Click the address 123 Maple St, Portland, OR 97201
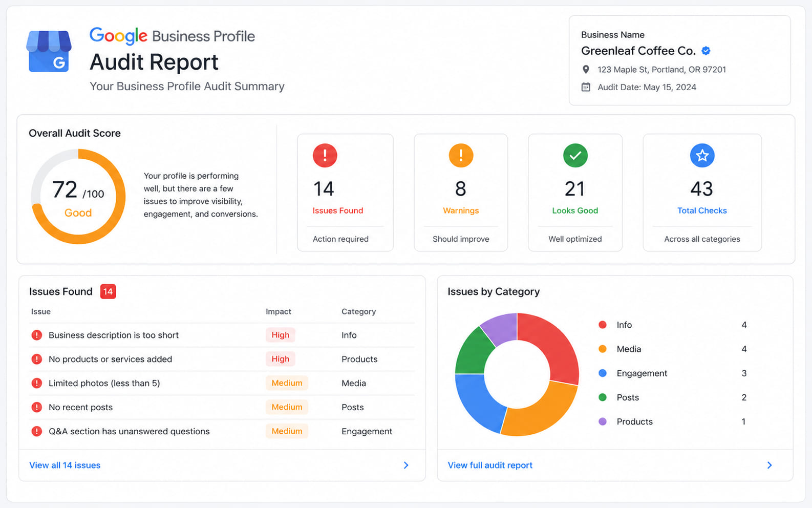This screenshot has height=508, width=812. 661,69
